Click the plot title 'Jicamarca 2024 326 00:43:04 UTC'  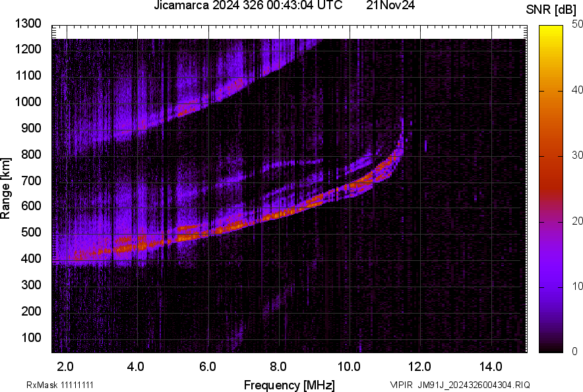click(248, 5)
